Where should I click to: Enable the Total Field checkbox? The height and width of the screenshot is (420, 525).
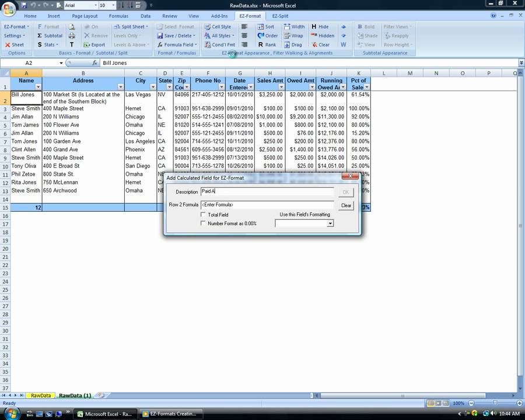coord(203,214)
